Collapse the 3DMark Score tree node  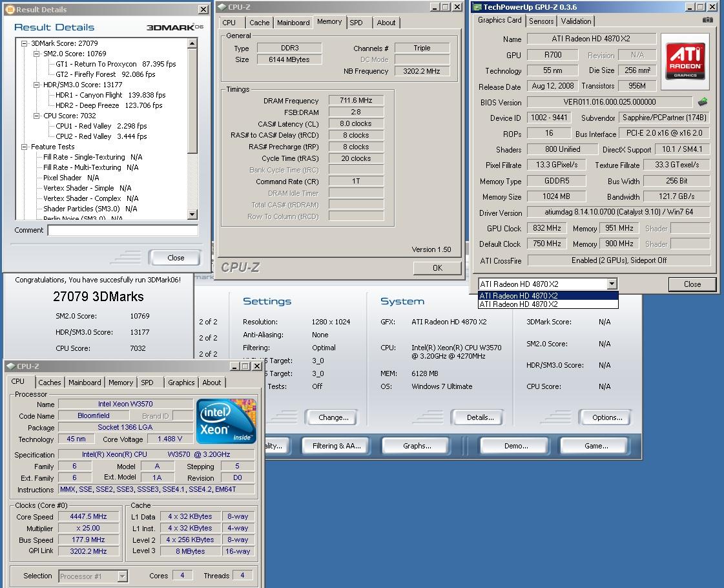24,43
